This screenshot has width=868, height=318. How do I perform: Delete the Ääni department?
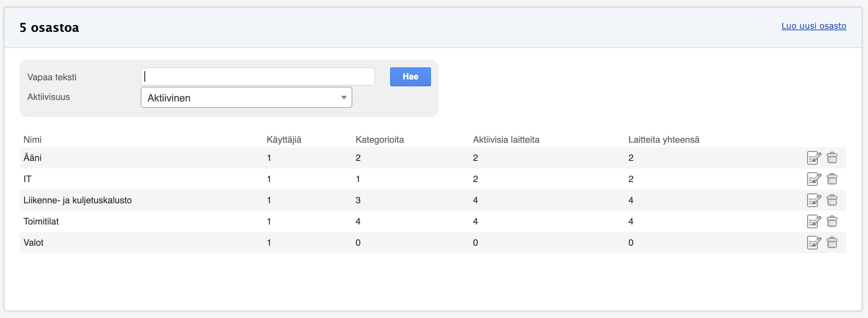pos(832,158)
